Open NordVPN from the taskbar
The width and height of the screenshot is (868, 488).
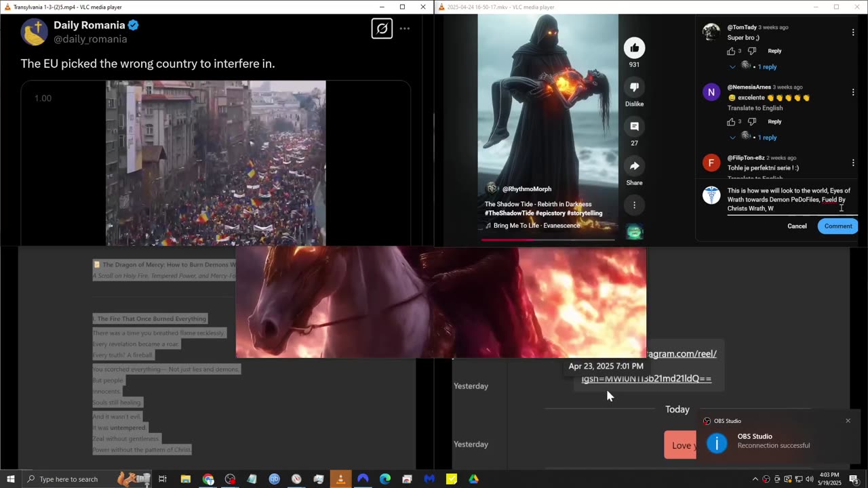pos(363,479)
